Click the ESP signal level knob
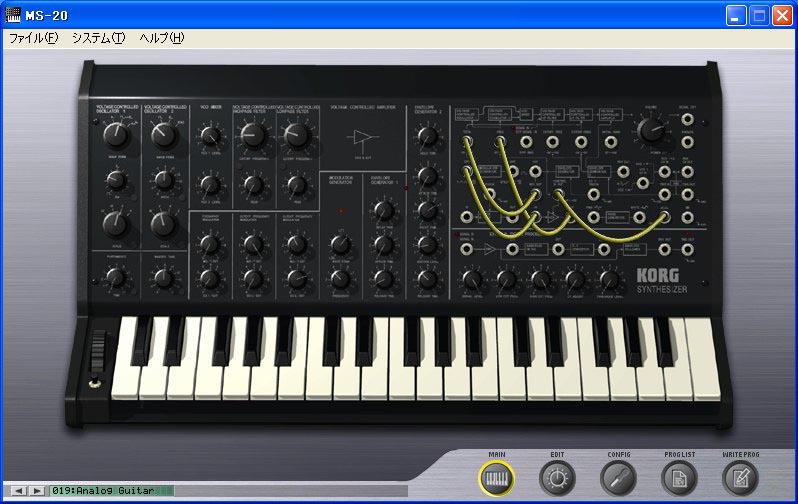The width and height of the screenshot is (798, 504). (472, 279)
